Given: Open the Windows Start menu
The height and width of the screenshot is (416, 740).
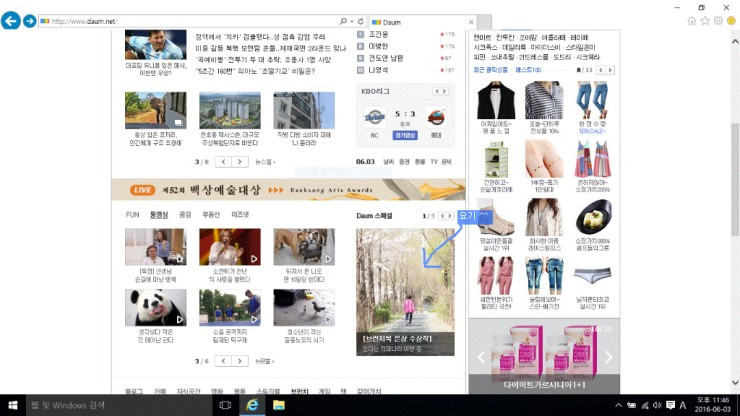Looking at the screenshot, I should (13, 405).
